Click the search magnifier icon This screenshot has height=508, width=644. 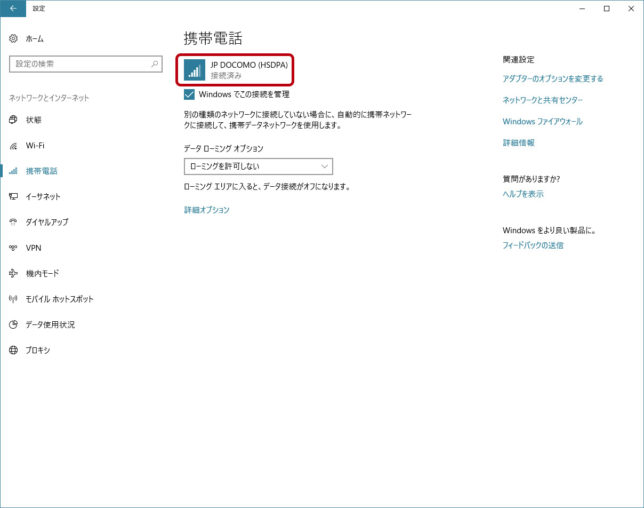[x=154, y=64]
